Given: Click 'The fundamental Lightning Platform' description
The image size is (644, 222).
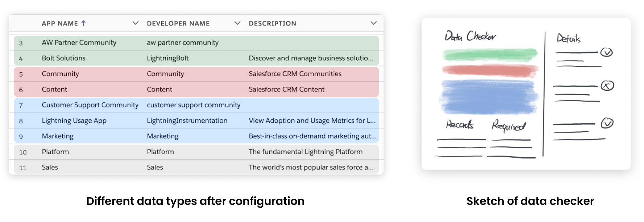Looking at the screenshot, I should click(306, 152).
